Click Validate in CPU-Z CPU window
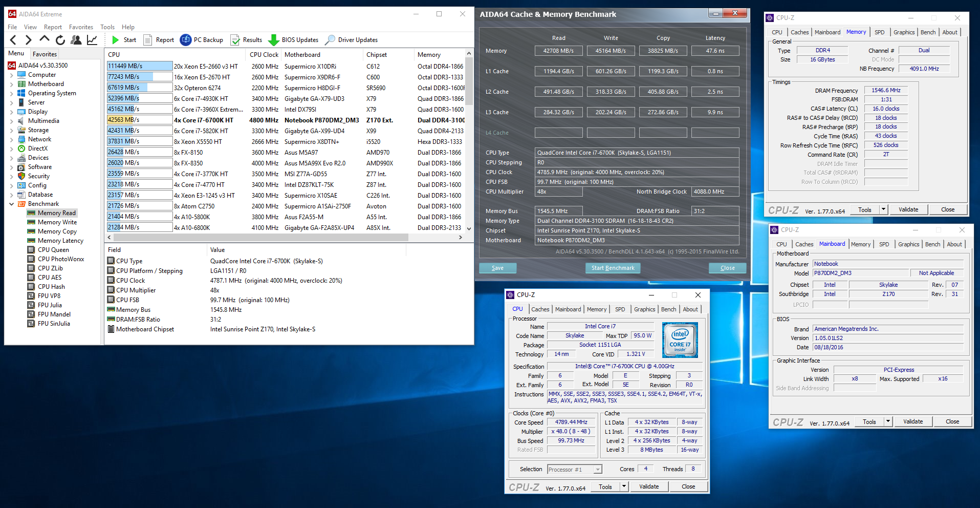Image resolution: width=980 pixels, height=508 pixels. pos(649,486)
